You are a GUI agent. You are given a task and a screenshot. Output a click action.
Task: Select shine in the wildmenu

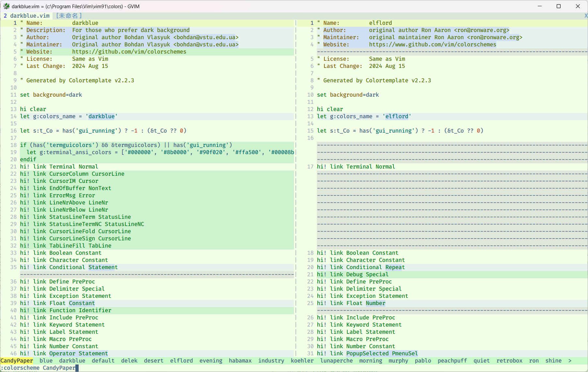tap(553, 361)
